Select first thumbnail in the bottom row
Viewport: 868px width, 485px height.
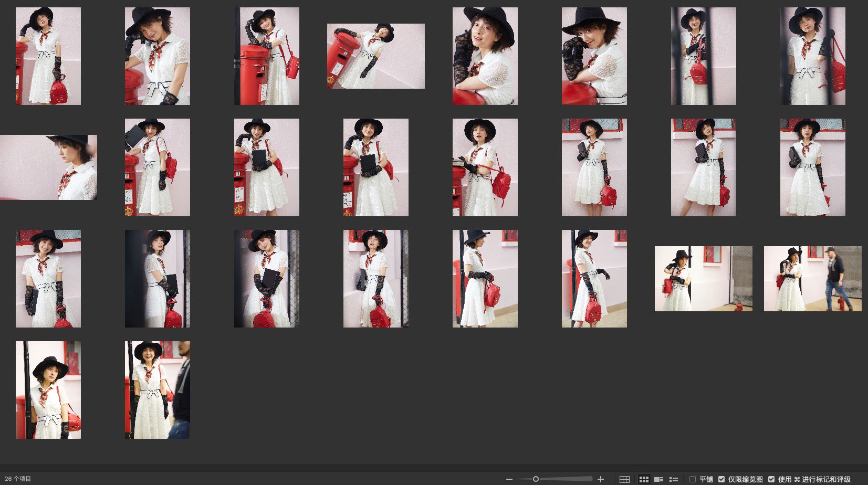tap(48, 390)
